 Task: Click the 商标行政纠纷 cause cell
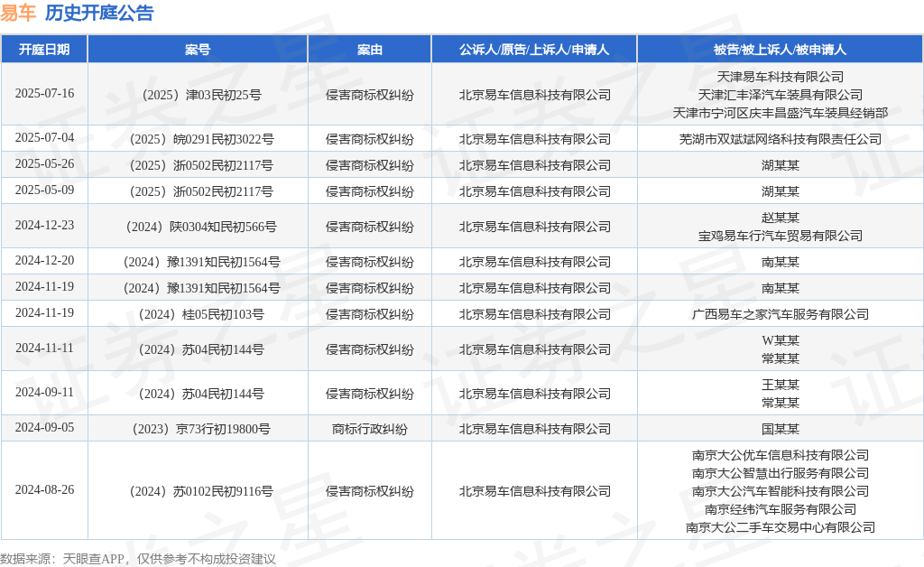pos(369,429)
